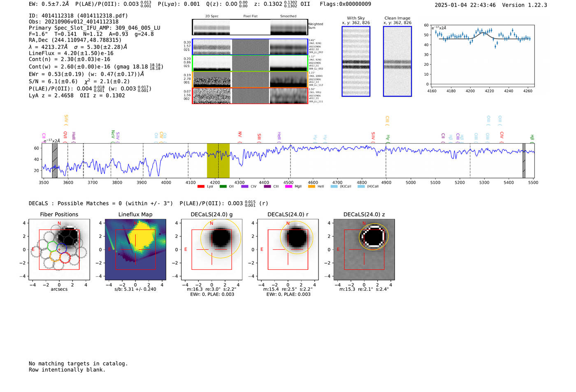Click the With Sky 2D cutout
This screenshot has height=392, width=576.
point(356,61)
